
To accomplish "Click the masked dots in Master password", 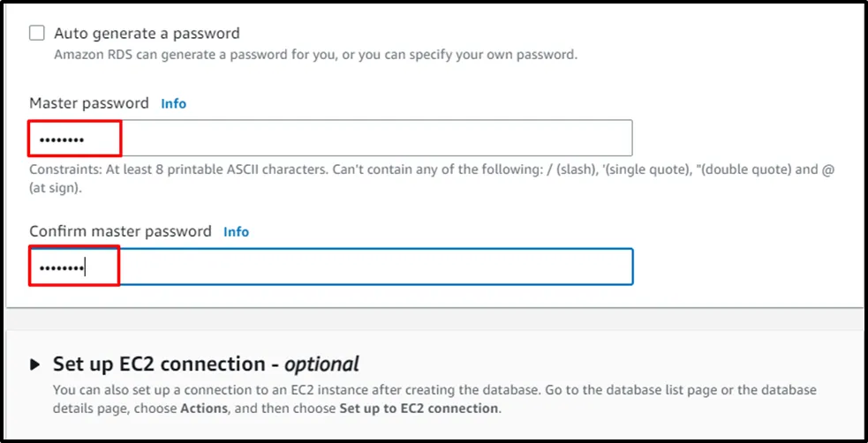I will pyautogui.click(x=62, y=139).
